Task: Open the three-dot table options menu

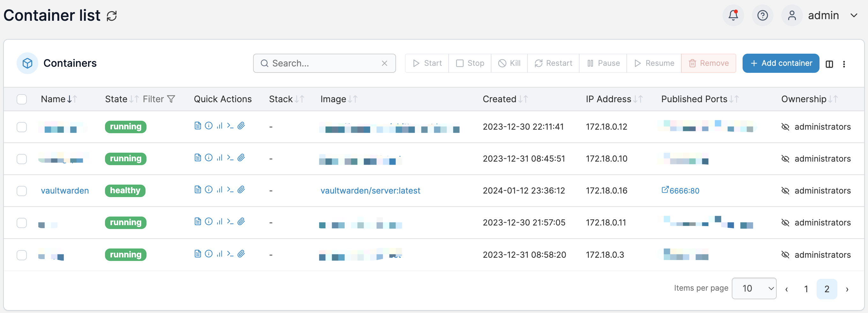Action: (x=844, y=64)
